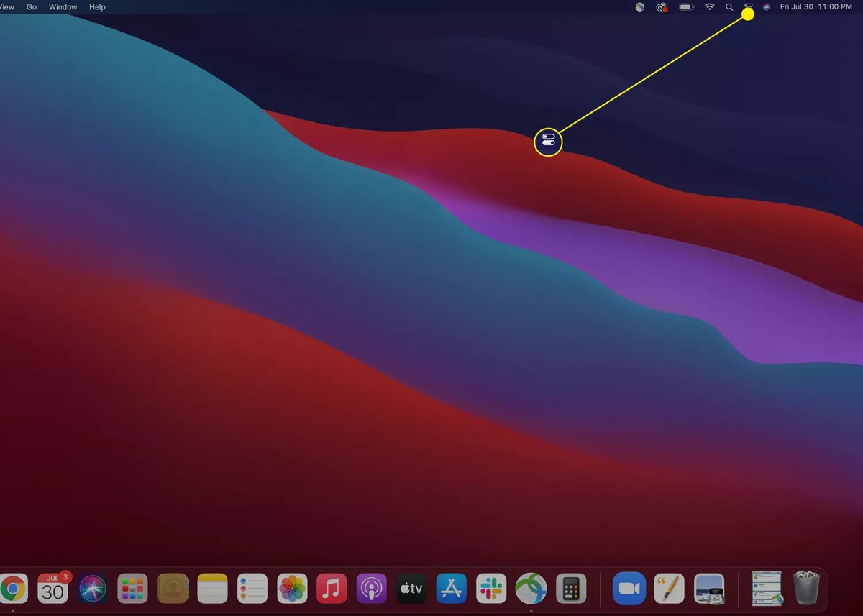Launch the Photos app
The width and height of the screenshot is (863, 616).
[293, 589]
